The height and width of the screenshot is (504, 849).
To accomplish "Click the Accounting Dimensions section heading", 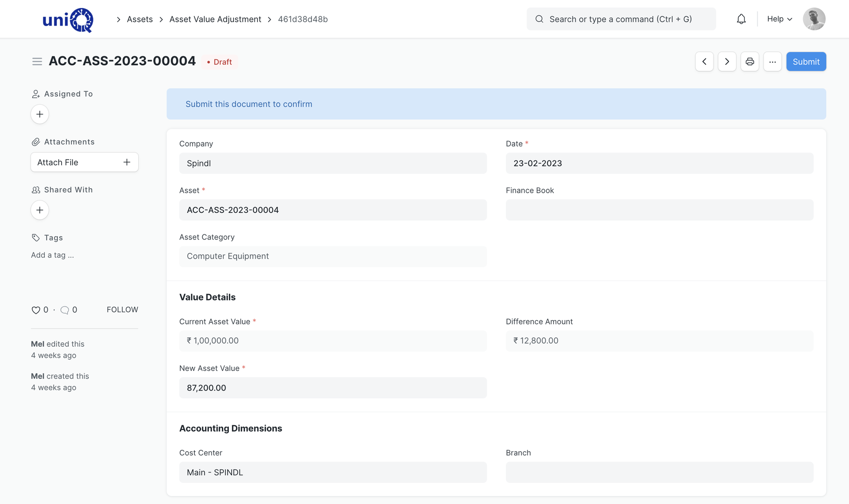I will click(x=231, y=428).
